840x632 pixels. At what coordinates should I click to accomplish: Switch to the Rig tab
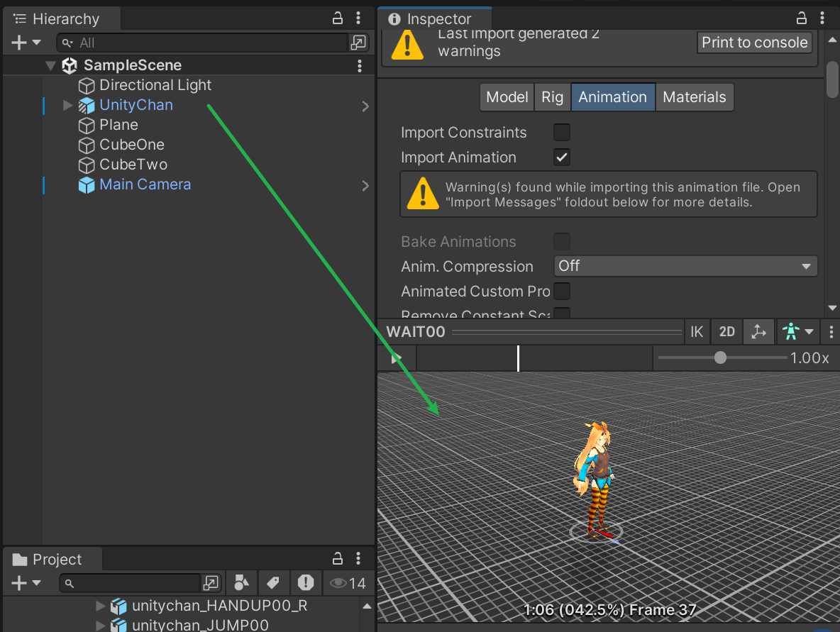point(553,97)
